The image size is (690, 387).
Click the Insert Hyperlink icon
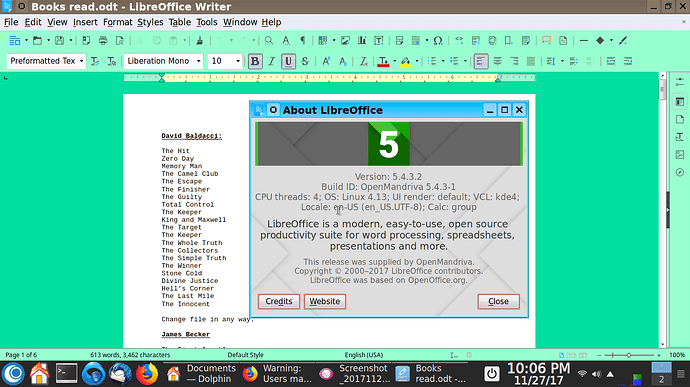point(459,41)
